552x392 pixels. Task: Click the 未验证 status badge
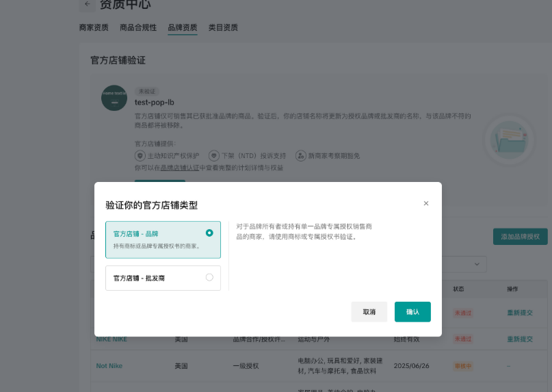(147, 91)
